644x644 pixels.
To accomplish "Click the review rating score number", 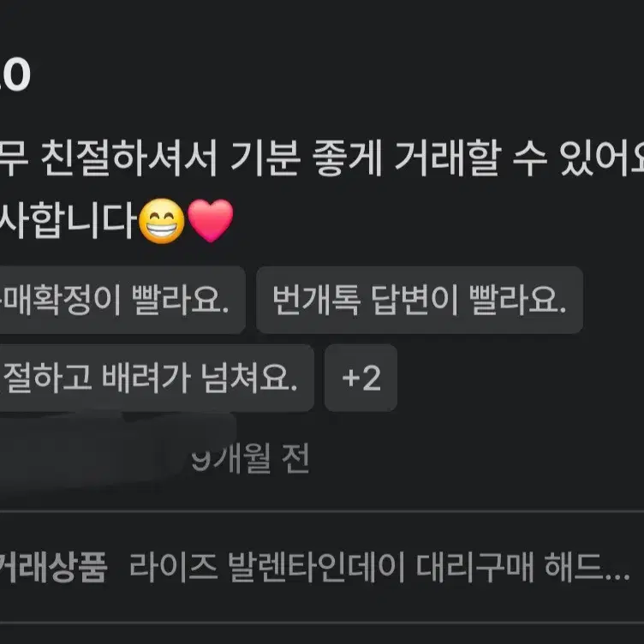I will click(x=15, y=75).
